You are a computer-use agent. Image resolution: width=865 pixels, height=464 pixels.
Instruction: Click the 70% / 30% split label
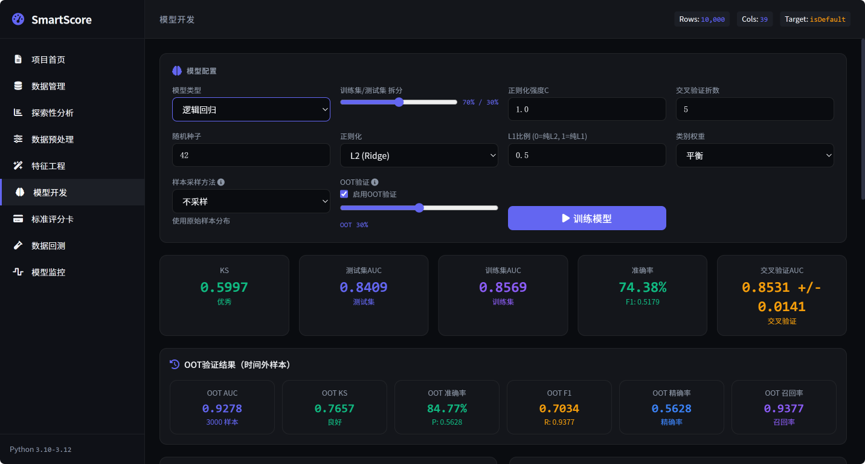click(x=480, y=102)
